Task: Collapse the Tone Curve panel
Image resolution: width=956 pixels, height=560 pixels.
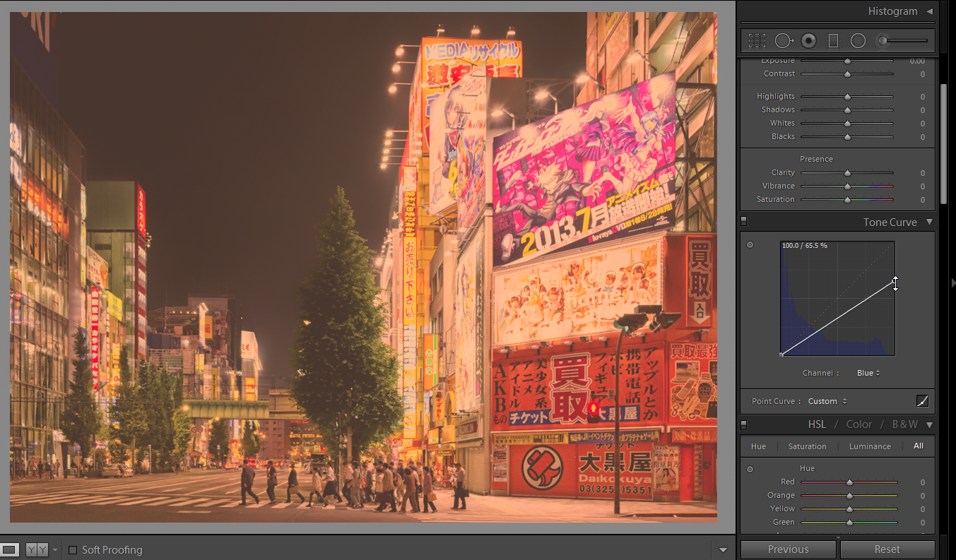Action: click(929, 222)
